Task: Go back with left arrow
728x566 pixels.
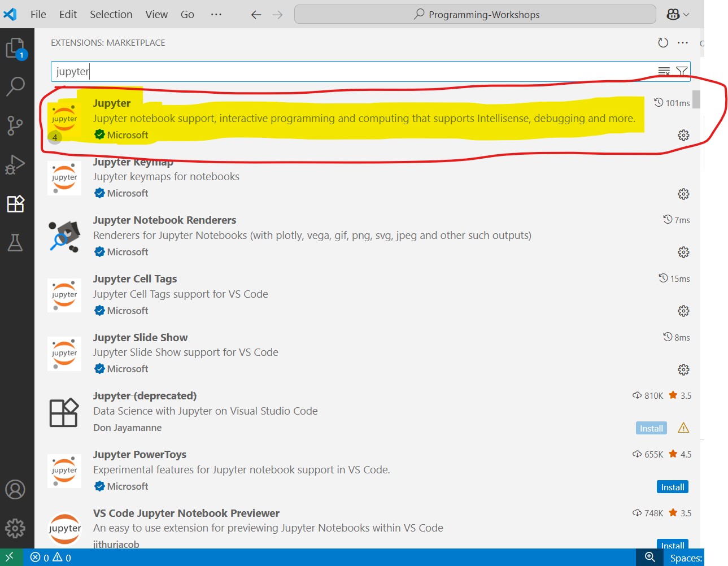Action: pos(256,15)
